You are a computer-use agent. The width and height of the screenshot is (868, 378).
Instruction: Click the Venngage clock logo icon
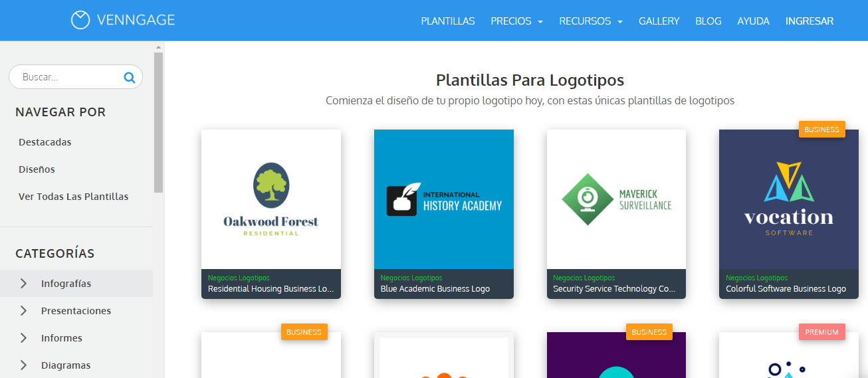pyautogui.click(x=80, y=20)
